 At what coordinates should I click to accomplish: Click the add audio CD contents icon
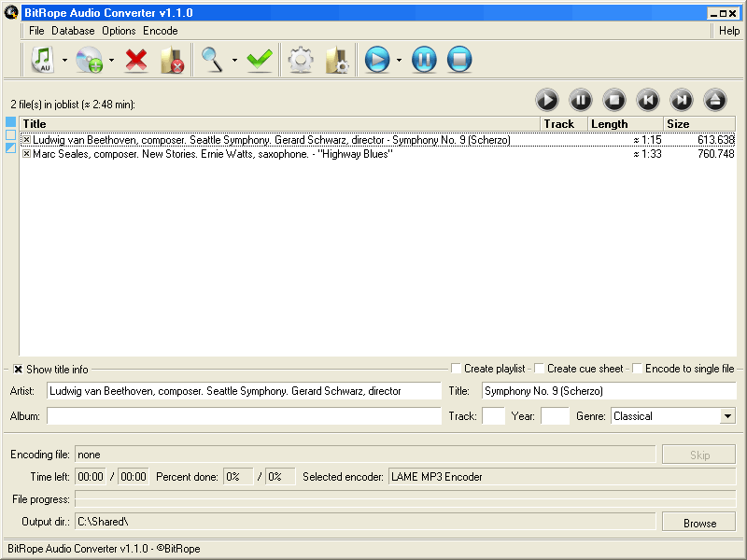[x=89, y=60]
